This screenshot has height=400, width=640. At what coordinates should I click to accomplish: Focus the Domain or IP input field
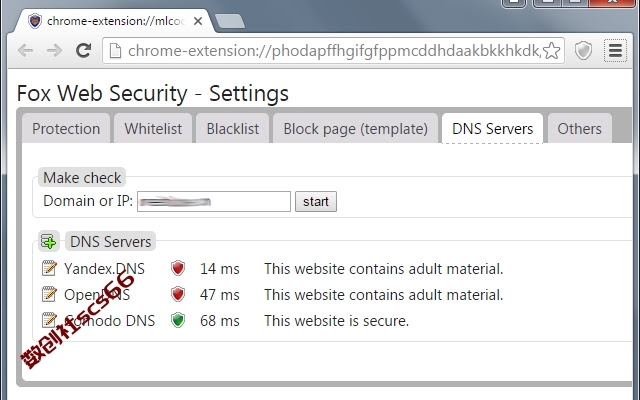(214, 202)
